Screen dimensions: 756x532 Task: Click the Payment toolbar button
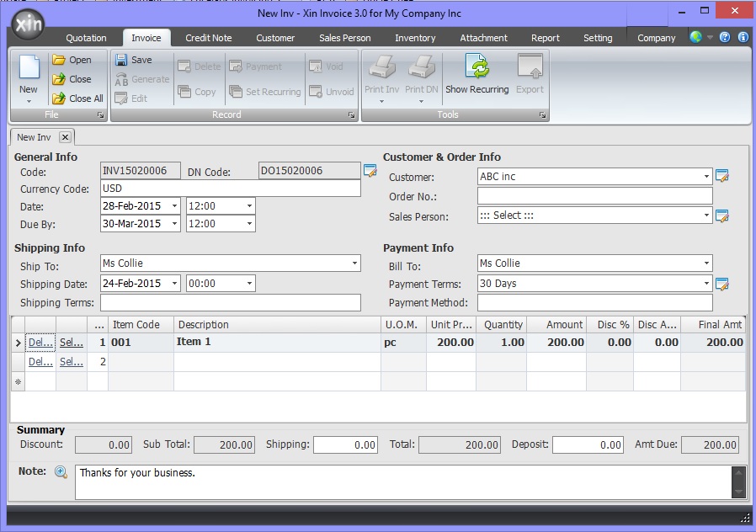256,66
